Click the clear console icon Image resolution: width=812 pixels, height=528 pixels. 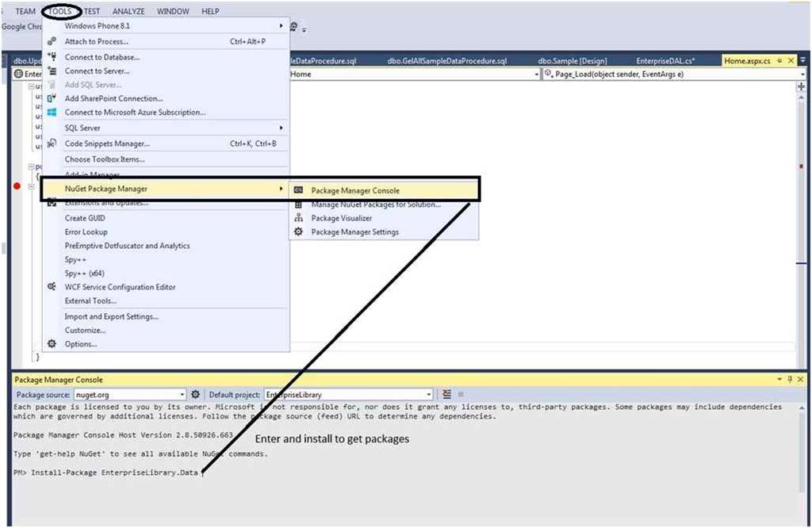click(446, 393)
